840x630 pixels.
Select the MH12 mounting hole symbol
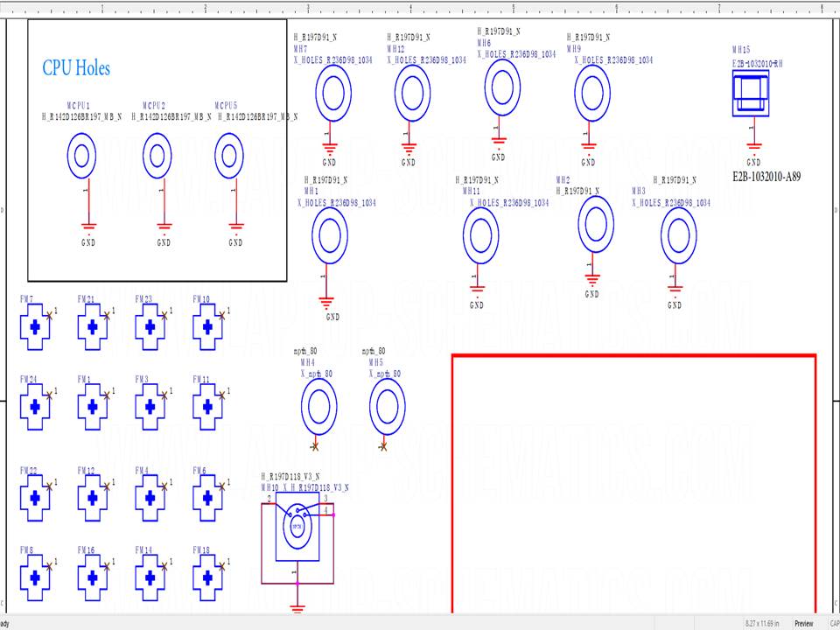pyautogui.click(x=412, y=93)
